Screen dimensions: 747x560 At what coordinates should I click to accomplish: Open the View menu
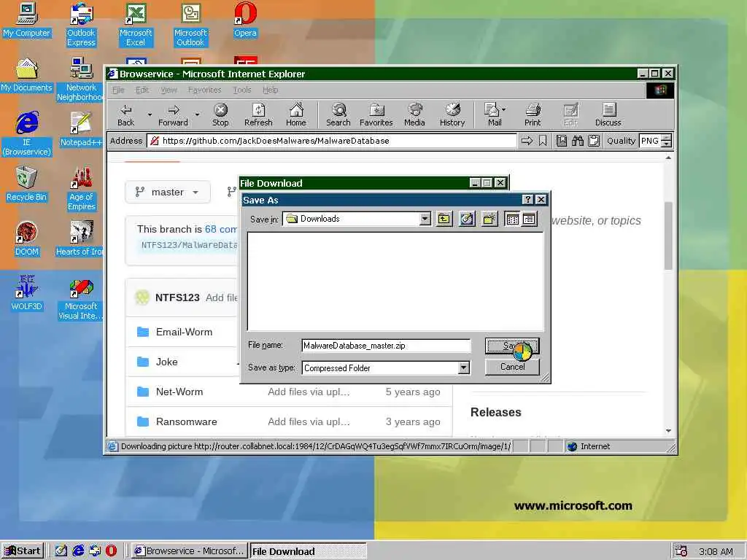click(x=169, y=90)
